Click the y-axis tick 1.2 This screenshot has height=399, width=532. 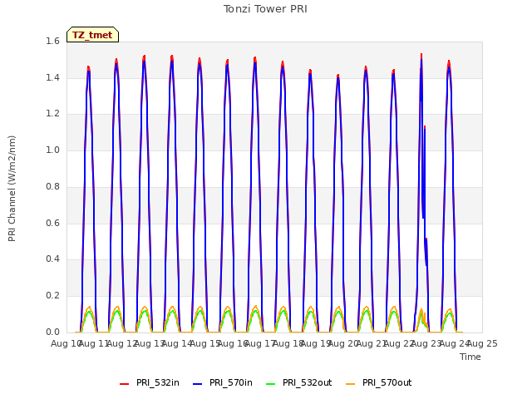coord(52,114)
